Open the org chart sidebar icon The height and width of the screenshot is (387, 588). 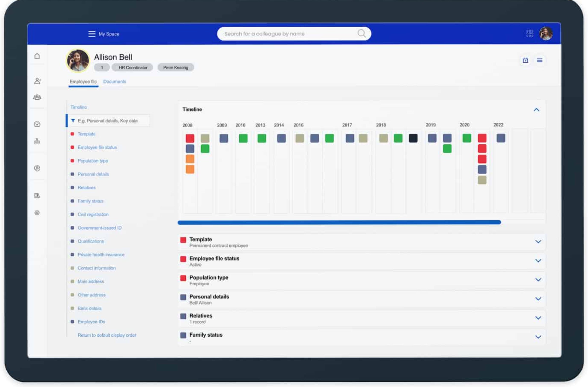point(37,141)
